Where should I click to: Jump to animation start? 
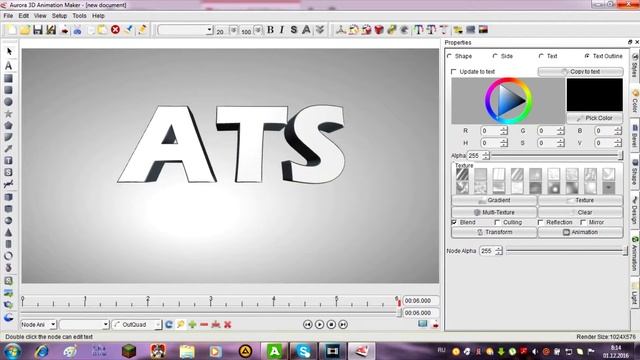308,324
